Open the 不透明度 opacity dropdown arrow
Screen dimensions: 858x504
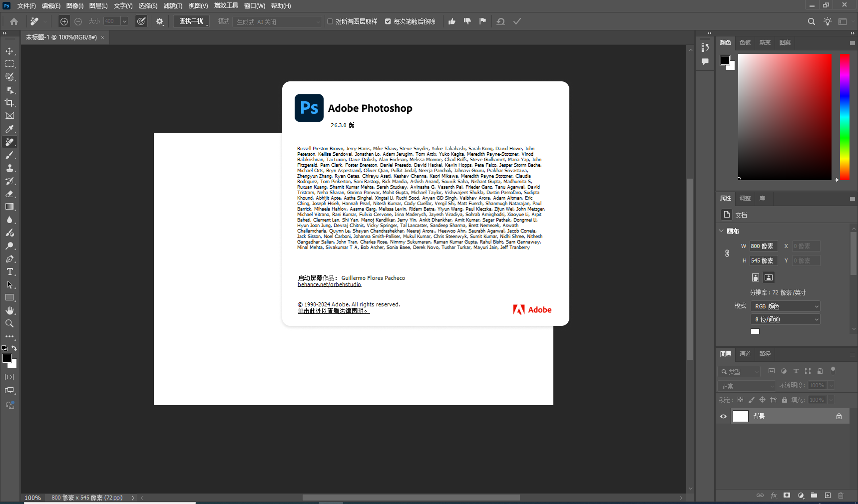[x=832, y=385]
